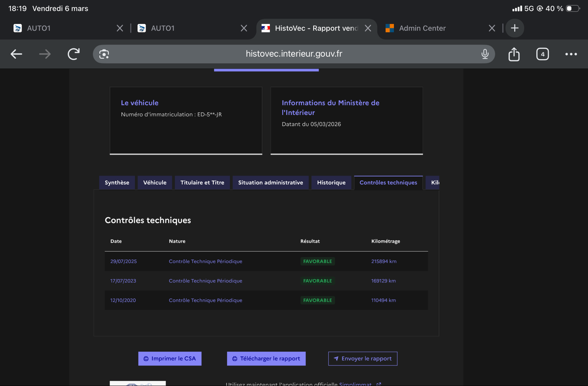This screenshot has height=386, width=588.
Task: Open a new tab with plus button
Action: (514, 28)
